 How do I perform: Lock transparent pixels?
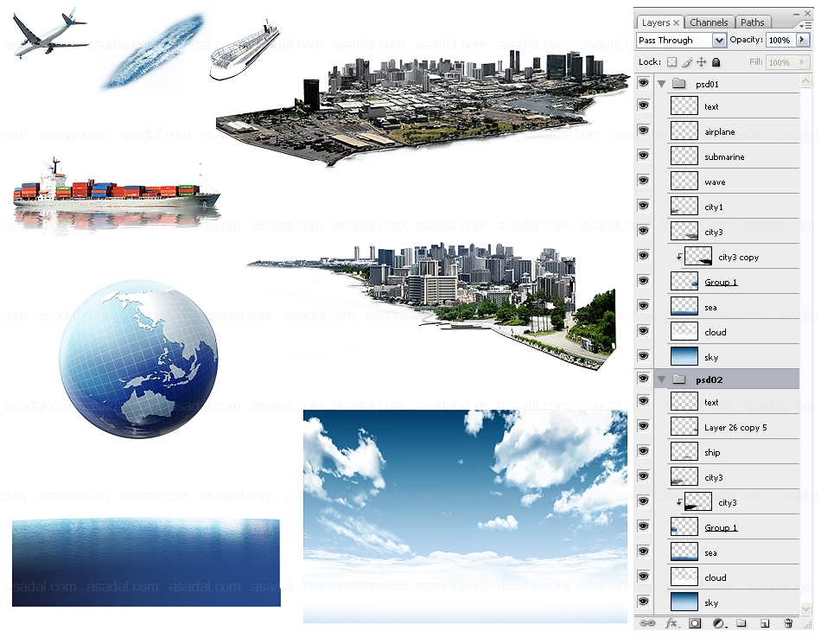point(671,62)
